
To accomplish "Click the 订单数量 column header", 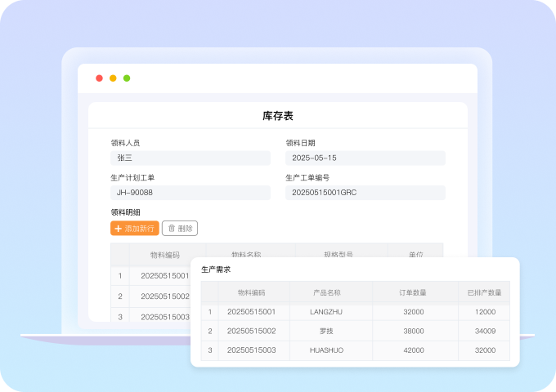I will click(x=414, y=292).
